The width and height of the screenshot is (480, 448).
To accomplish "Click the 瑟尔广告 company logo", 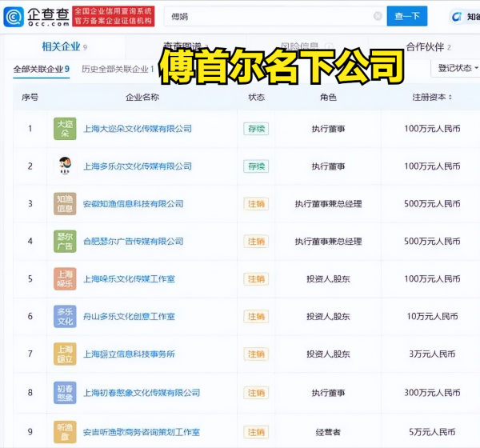I will (65, 242).
